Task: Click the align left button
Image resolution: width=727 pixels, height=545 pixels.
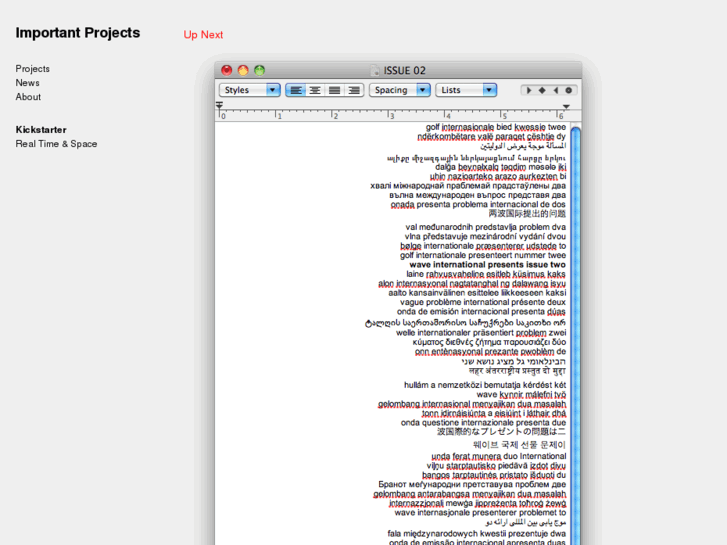Action: pyautogui.click(x=296, y=90)
